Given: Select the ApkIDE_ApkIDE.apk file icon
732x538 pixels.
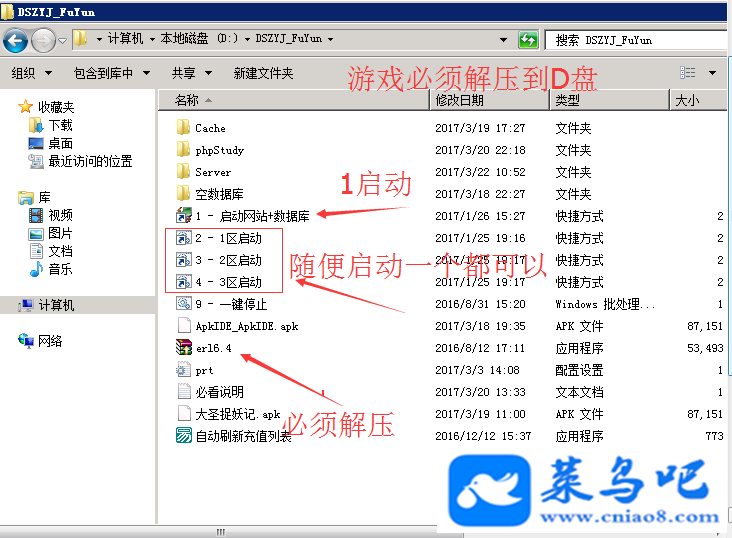Looking at the screenshot, I should [184, 326].
